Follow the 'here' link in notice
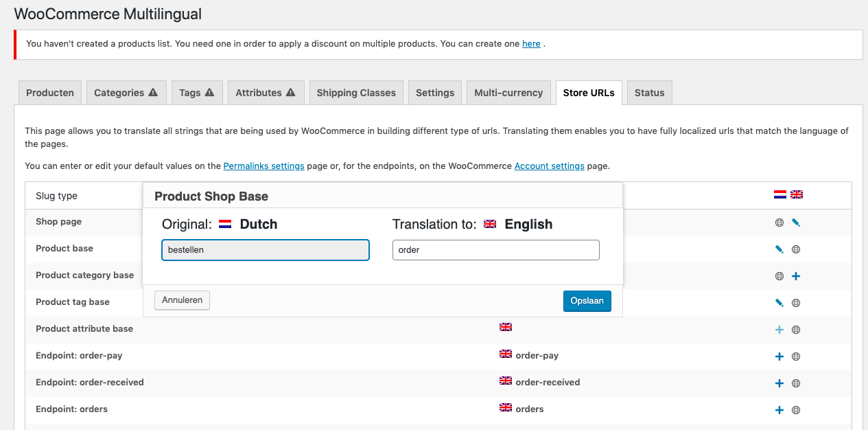The width and height of the screenshot is (868, 430). [531, 44]
